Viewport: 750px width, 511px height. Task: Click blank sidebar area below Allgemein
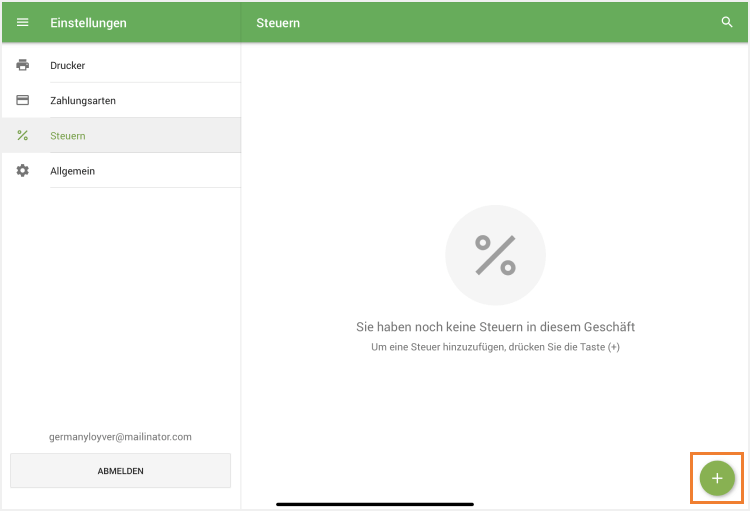120,300
